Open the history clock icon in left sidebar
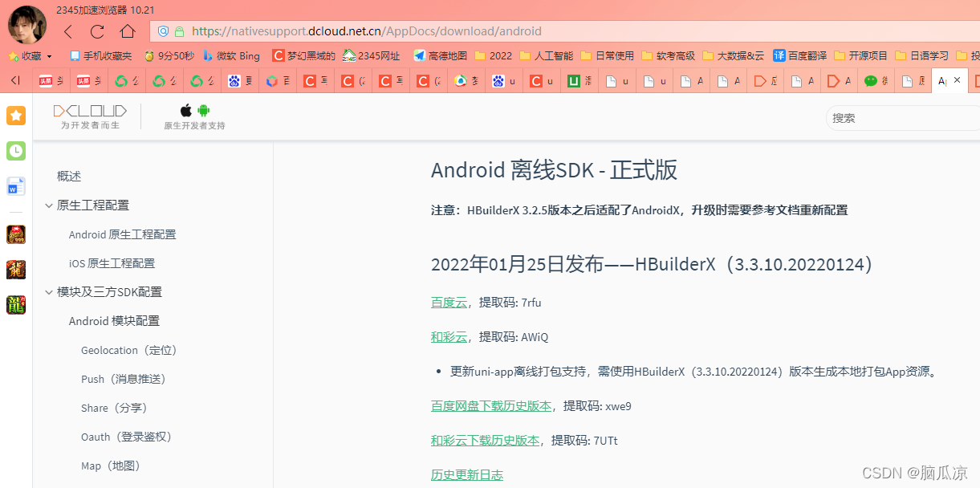 point(16,151)
